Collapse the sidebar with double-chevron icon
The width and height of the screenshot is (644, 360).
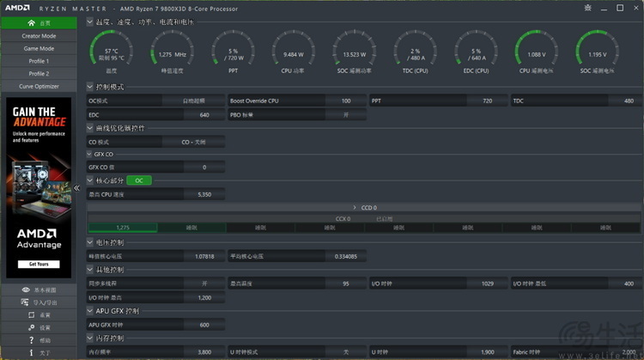[76, 188]
